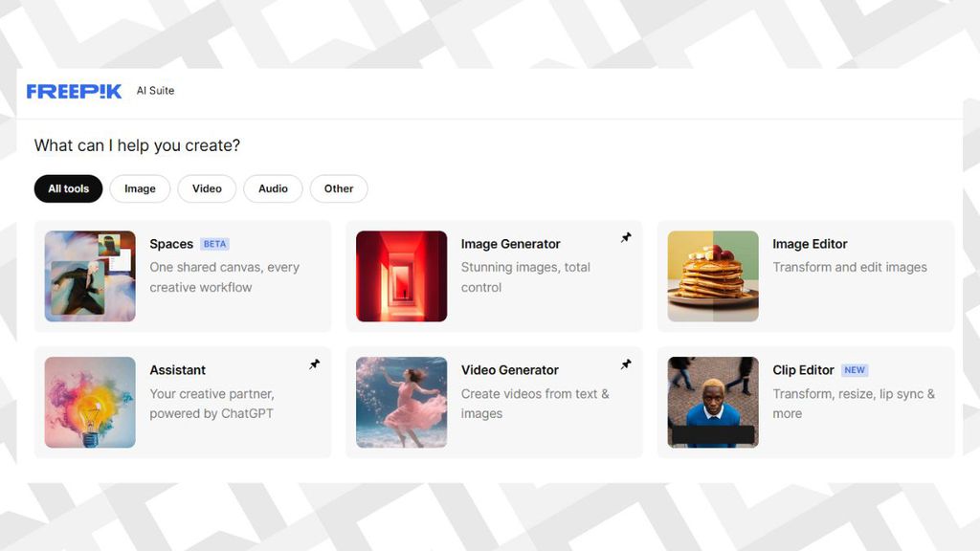The height and width of the screenshot is (551, 980).
Task: Select the All tools filter
Action: (x=68, y=188)
